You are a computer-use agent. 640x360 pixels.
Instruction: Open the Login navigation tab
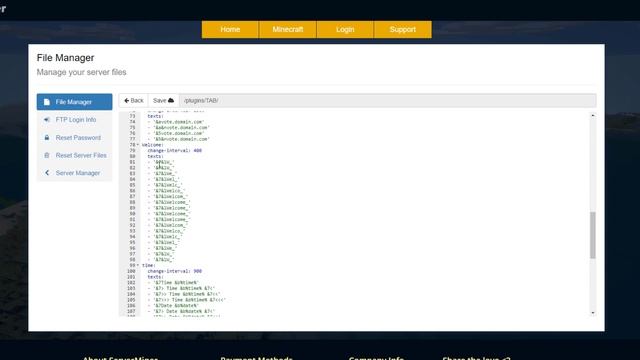point(345,29)
